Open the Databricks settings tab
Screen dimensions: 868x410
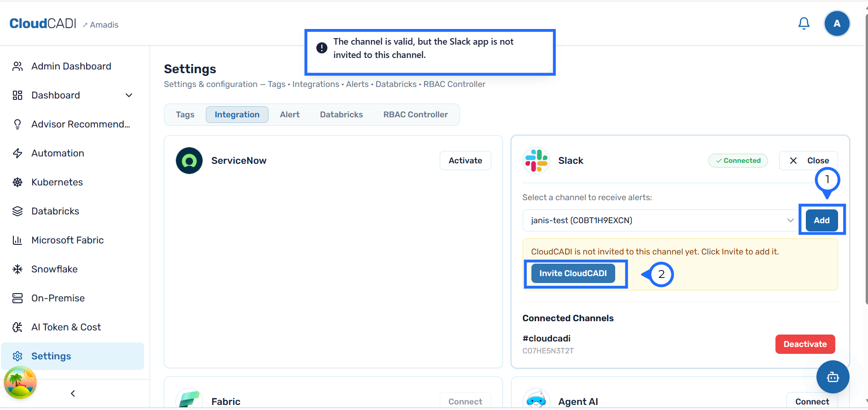click(341, 115)
